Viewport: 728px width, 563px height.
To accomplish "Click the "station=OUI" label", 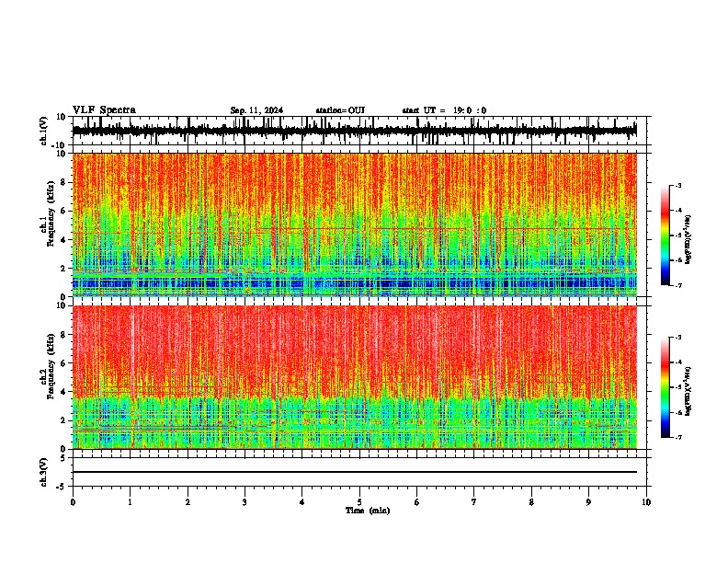I will [x=340, y=110].
